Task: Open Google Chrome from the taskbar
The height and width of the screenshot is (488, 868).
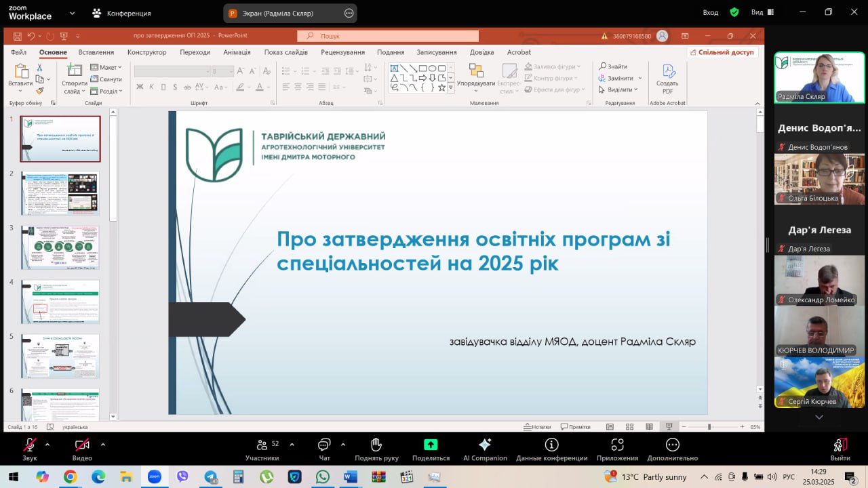Action: [71, 476]
